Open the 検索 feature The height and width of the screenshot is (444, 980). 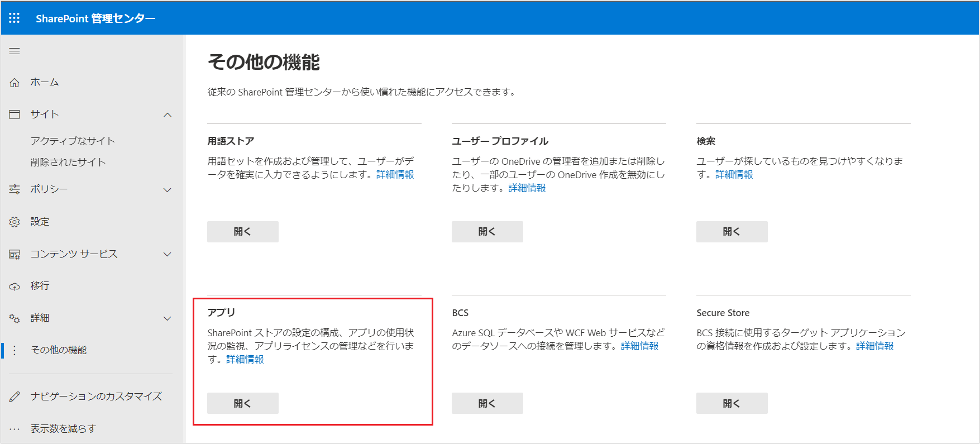[x=732, y=232]
